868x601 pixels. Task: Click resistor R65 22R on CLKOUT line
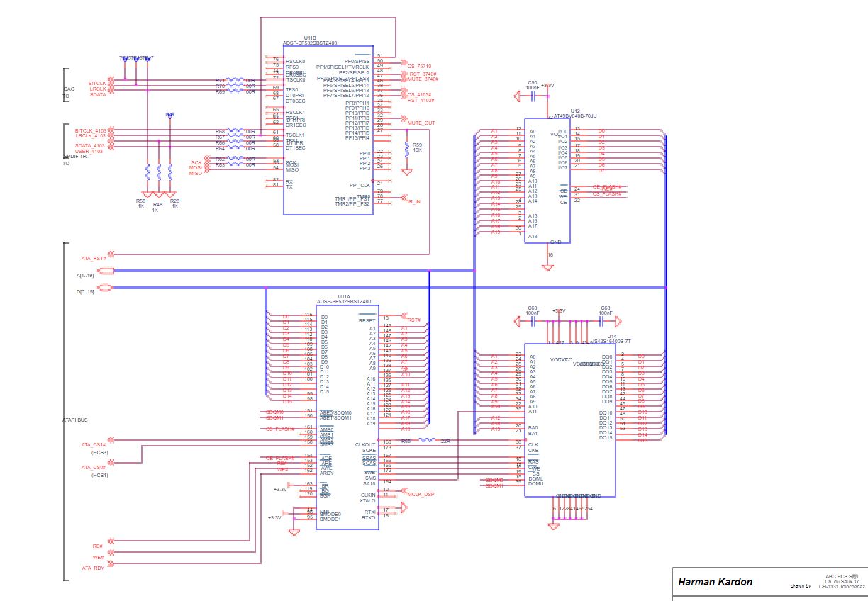point(426,440)
